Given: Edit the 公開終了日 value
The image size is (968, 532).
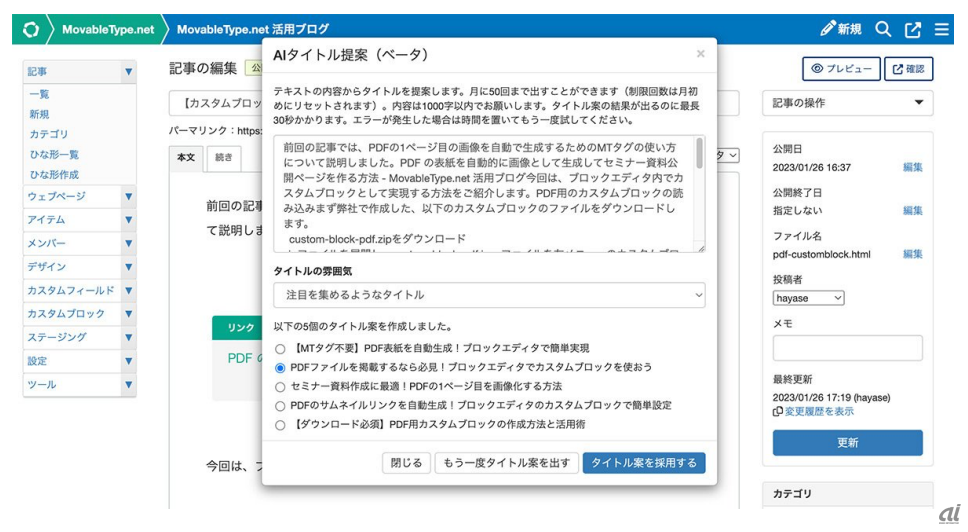Looking at the screenshot, I should [x=912, y=210].
